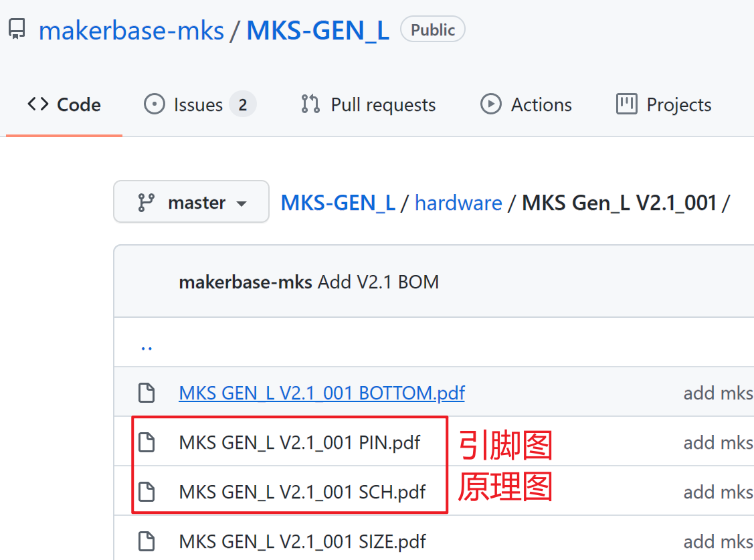Open the Add V2.1 BOM commit message

(378, 282)
